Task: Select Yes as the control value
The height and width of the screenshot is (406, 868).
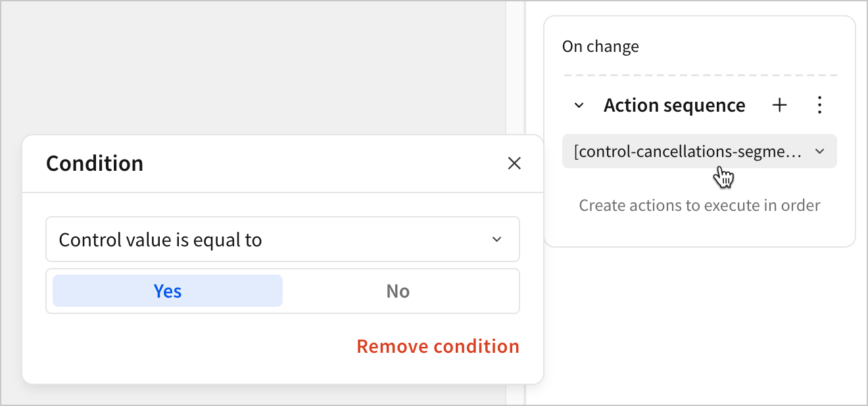Action: click(168, 291)
